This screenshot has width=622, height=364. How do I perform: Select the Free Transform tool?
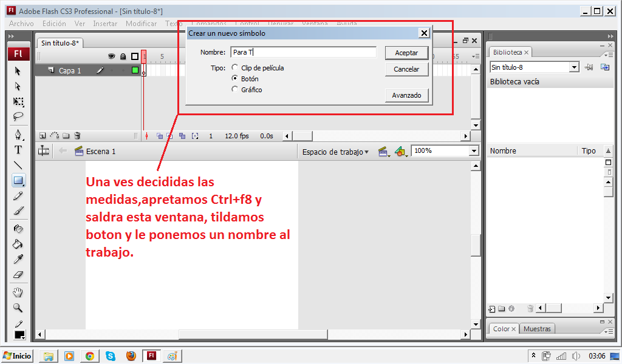18,102
